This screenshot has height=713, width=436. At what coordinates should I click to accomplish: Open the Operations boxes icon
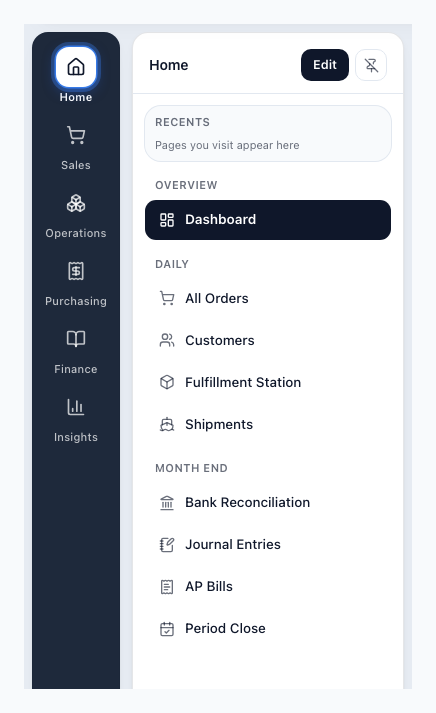click(76, 203)
